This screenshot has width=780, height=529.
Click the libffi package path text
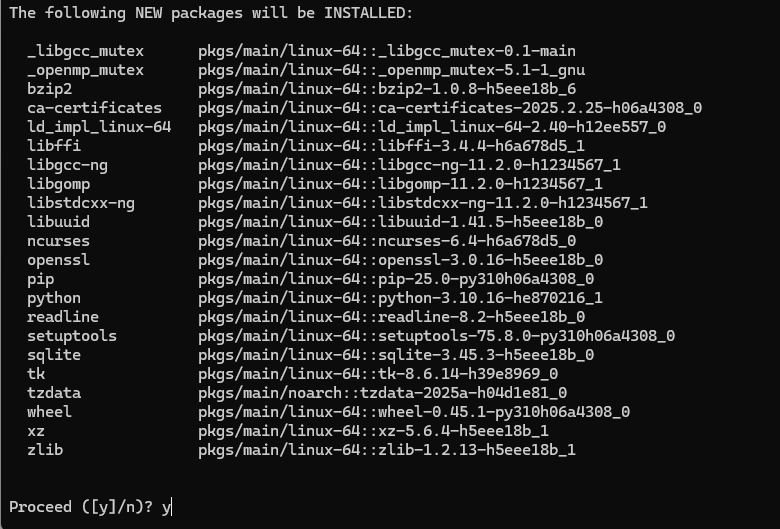(391, 146)
